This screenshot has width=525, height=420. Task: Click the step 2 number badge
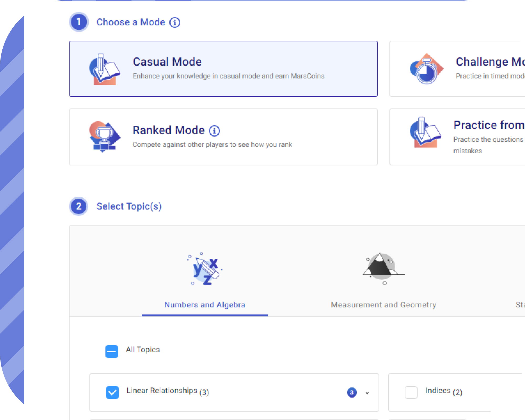78,206
